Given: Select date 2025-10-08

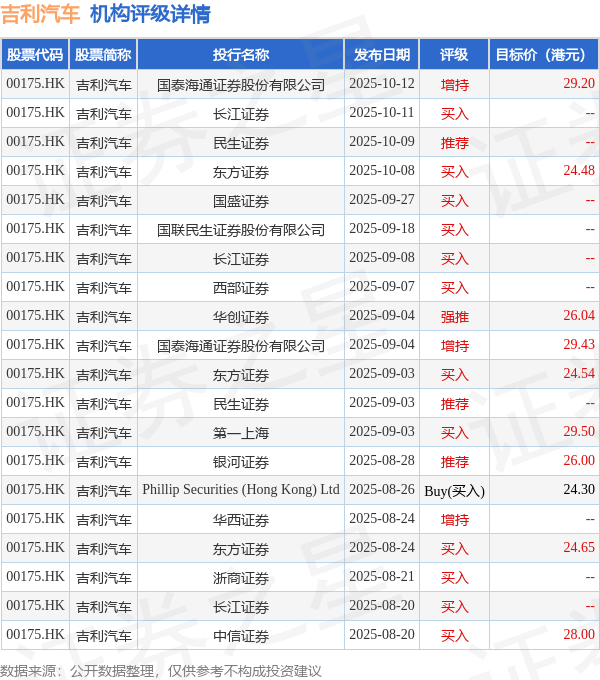Looking at the screenshot, I should point(382,170).
